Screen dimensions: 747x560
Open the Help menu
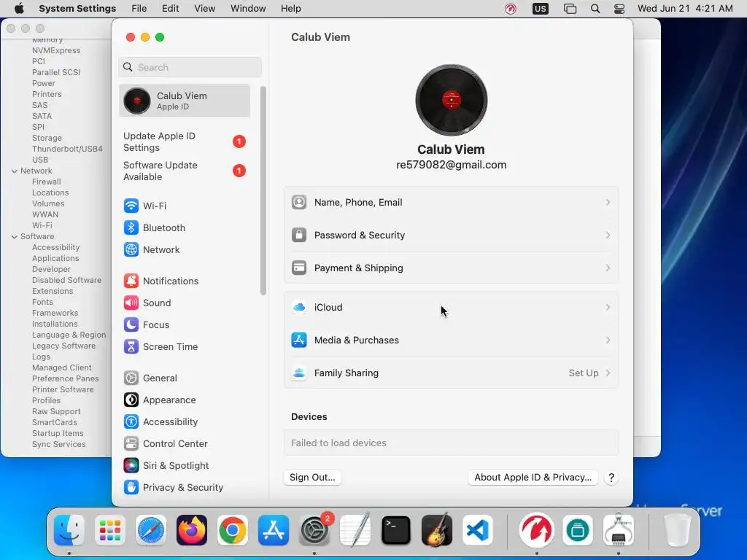pos(290,9)
